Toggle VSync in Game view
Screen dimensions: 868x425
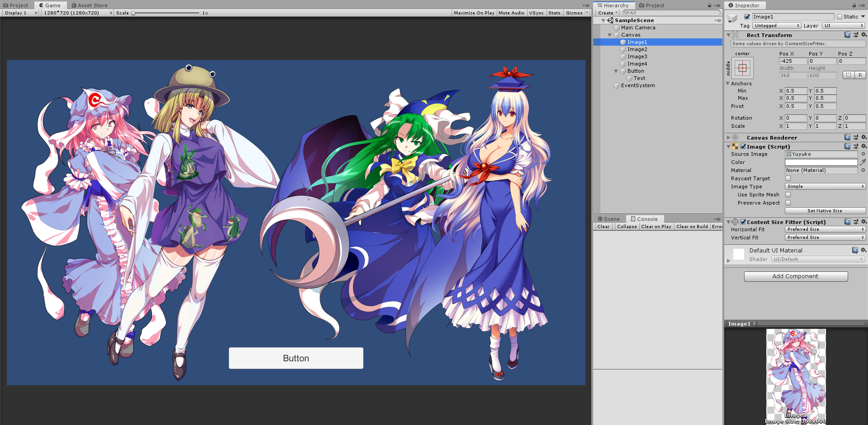[x=536, y=13]
